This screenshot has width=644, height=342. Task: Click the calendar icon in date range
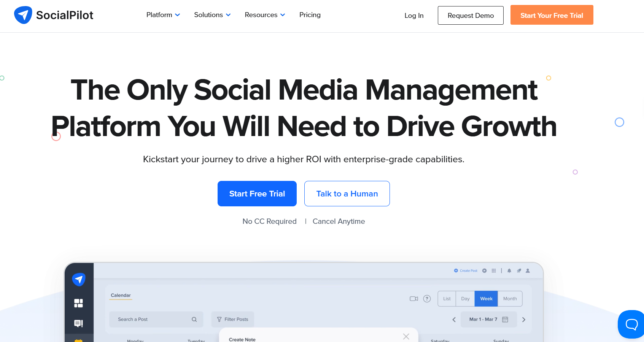(505, 320)
